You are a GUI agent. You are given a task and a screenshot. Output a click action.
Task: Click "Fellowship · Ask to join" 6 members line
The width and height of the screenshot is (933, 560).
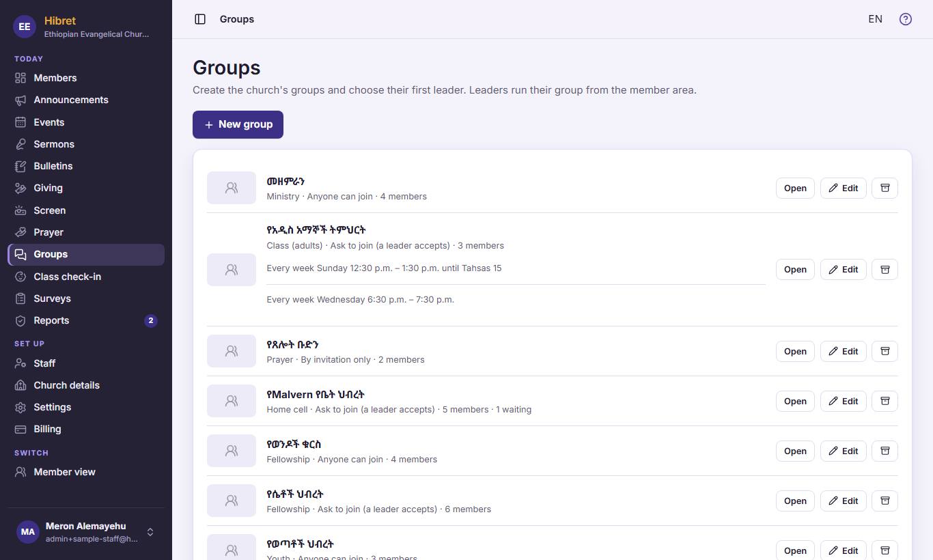[x=379, y=509]
